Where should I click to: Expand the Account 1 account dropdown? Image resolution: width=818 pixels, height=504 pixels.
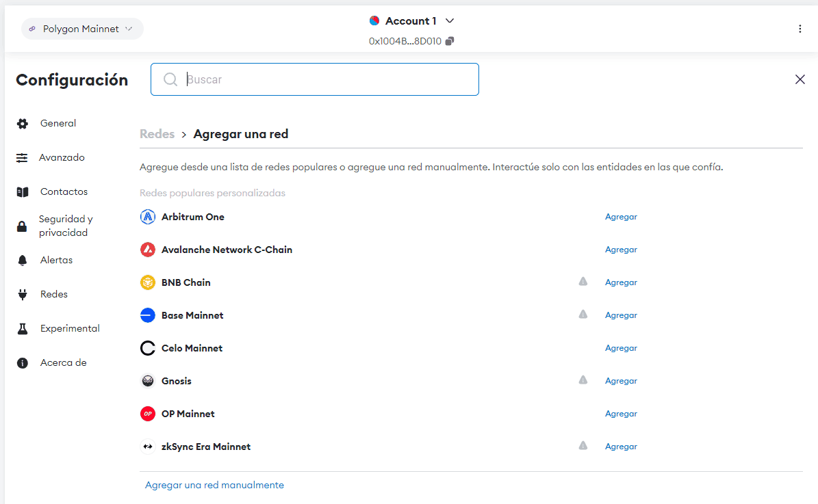[450, 21]
